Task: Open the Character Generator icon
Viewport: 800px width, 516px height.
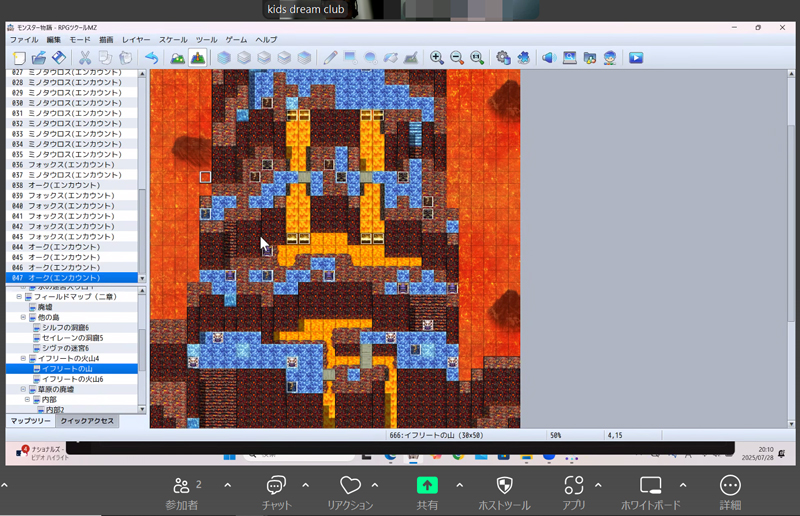Action: point(610,58)
